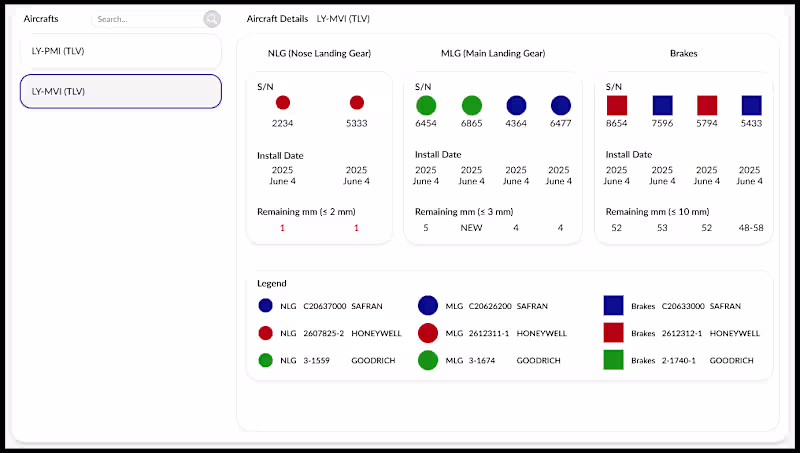Click the Legend heading
Viewport: 800px width, 453px height.
[x=271, y=284]
